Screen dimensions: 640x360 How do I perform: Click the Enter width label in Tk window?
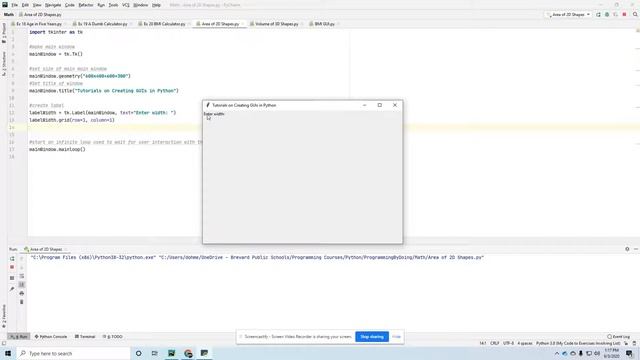click(214, 114)
